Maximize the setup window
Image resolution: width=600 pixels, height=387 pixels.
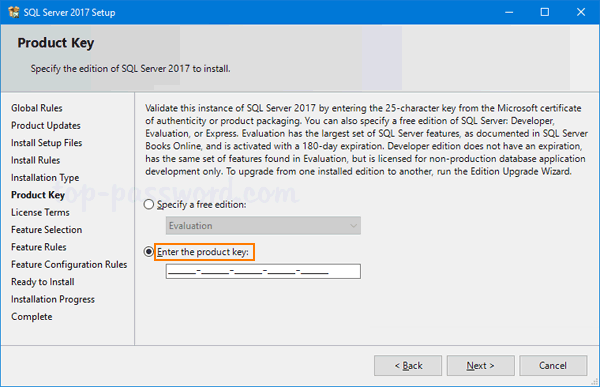pyautogui.click(x=545, y=12)
